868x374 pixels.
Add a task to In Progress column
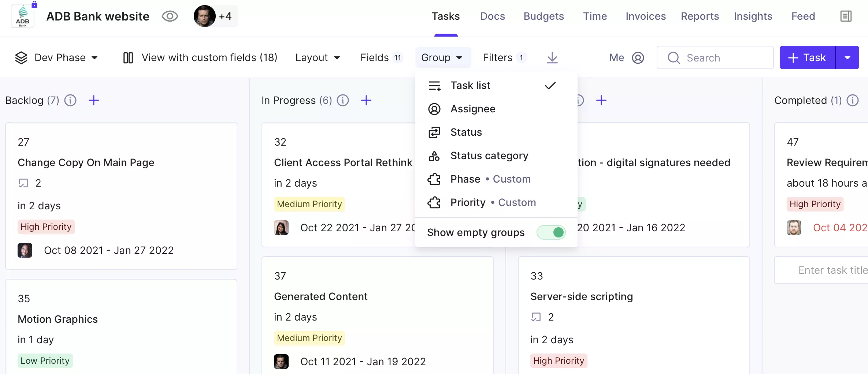[x=366, y=100]
